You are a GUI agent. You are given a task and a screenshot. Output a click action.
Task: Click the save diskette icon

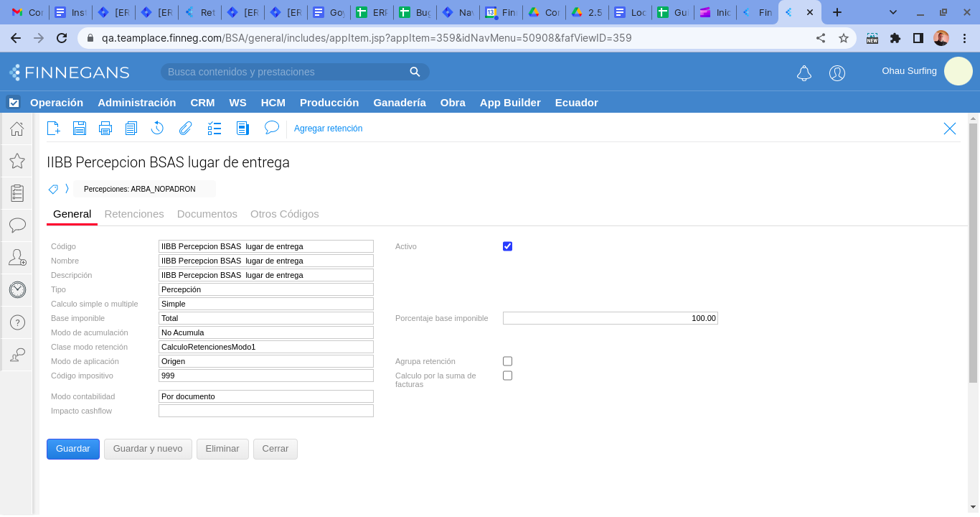(x=80, y=129)
